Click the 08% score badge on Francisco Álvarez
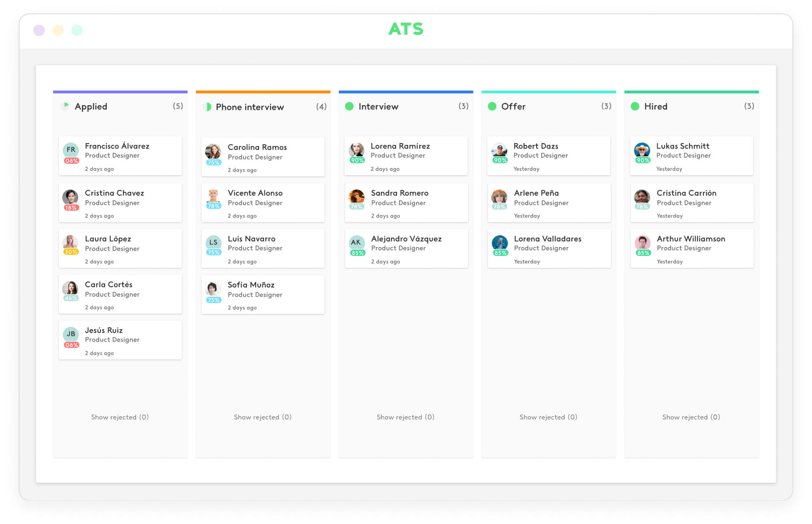 click(x=71, y=161)
